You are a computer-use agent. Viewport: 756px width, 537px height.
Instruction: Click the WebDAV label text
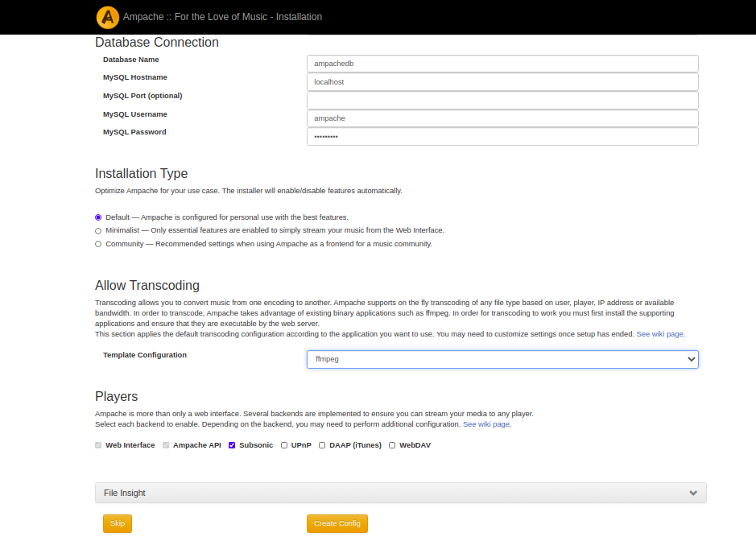(x=415, y=445)
